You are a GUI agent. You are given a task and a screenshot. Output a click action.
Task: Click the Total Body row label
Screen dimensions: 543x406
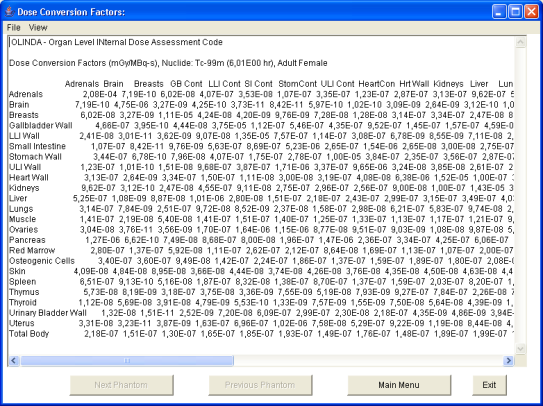(29, 334)
